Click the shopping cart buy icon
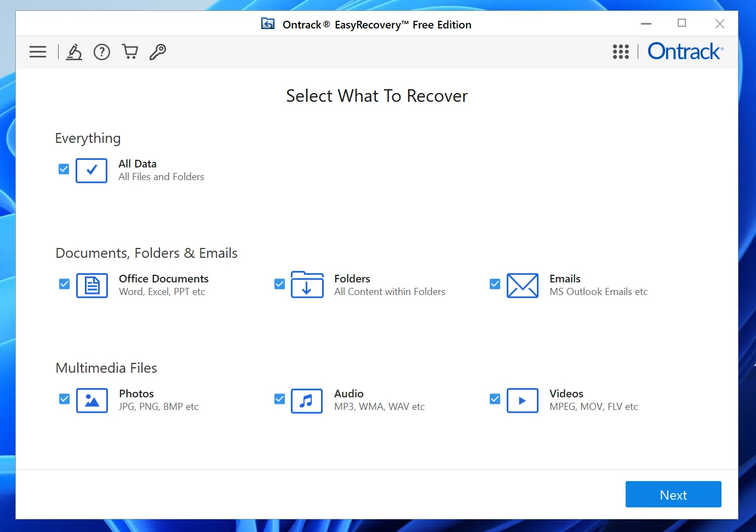Viewport: 756px width, 532px height. [x=130, y=52]
